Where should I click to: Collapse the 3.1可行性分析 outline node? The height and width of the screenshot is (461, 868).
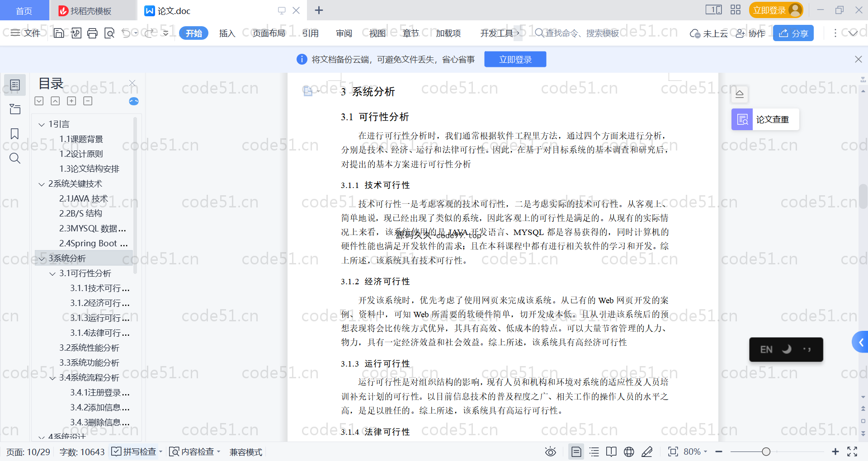[52, 273]
